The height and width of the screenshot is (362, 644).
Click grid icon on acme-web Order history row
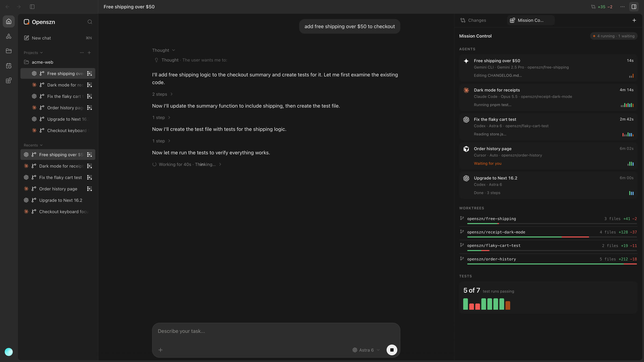click(90, 108)
